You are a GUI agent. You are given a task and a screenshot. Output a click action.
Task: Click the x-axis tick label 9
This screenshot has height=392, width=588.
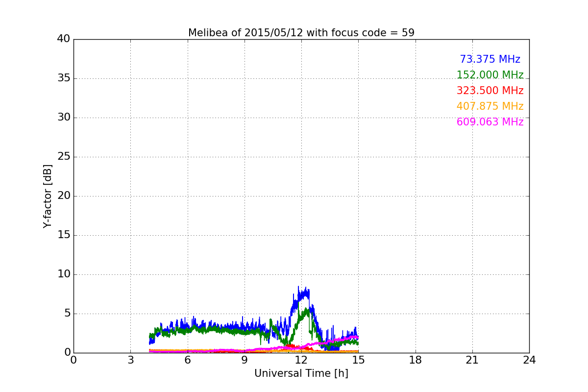click(x=245, y=360)
